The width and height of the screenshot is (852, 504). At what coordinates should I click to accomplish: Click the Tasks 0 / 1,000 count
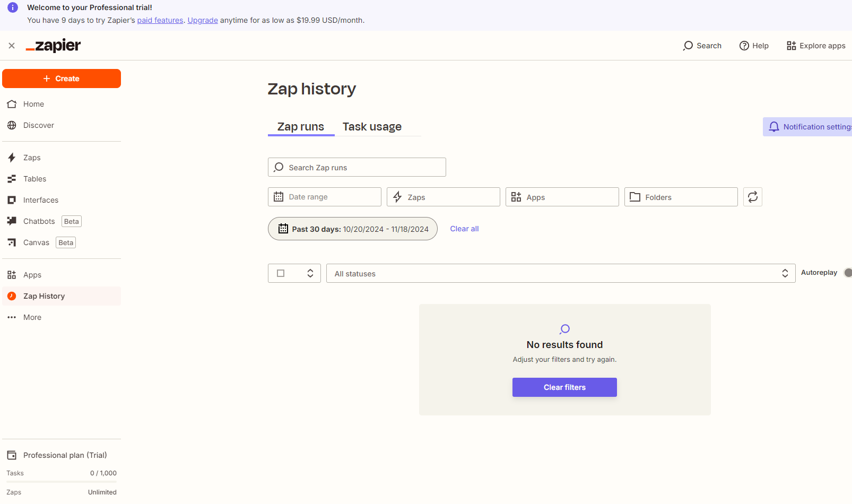point(103,473)
